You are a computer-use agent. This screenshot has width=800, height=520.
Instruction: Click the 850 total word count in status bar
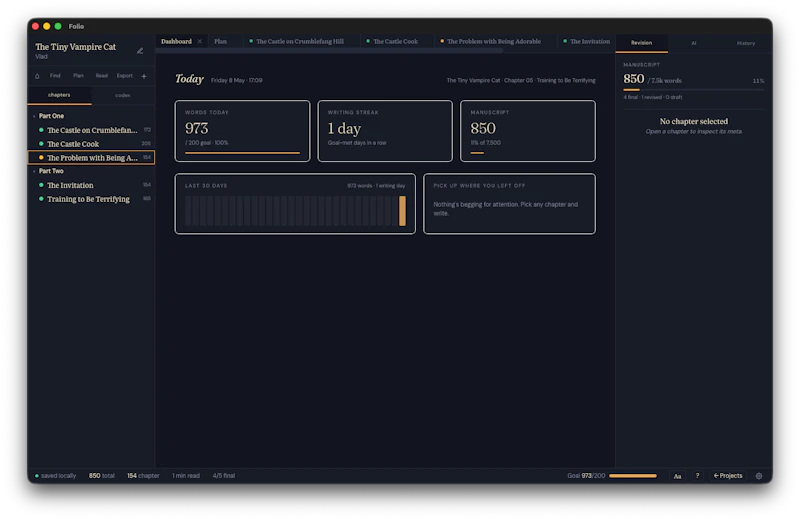click(102, 476)
